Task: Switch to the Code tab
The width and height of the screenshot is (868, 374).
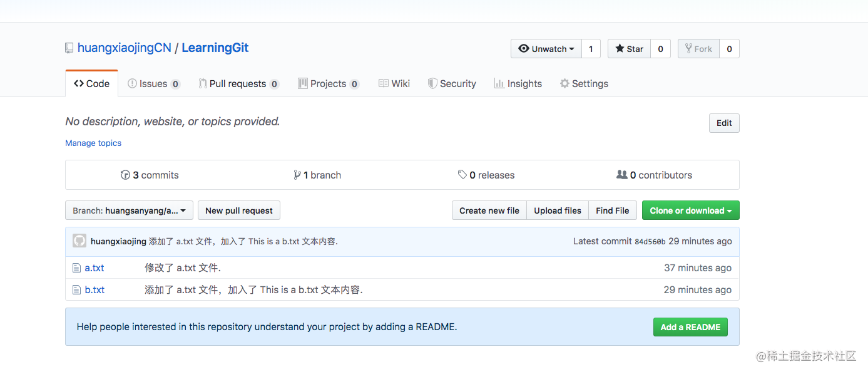Action: click(91, 83)
